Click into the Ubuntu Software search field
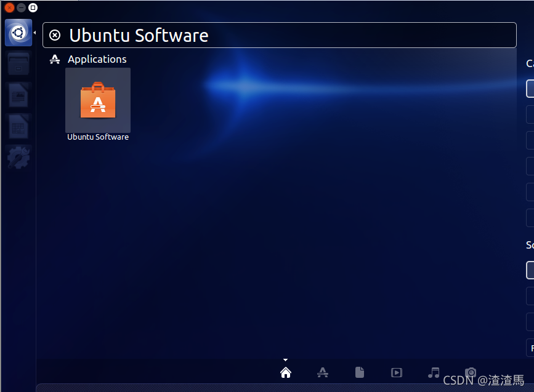 (x=279, y=35)
